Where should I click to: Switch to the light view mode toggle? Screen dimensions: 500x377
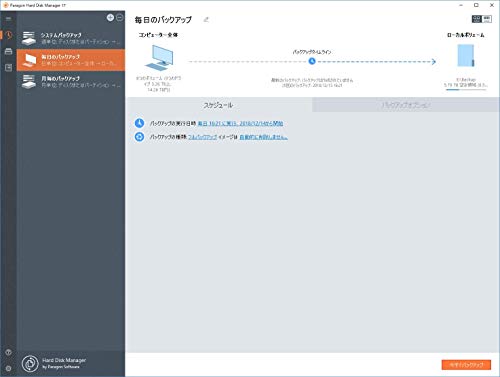click(x=487, y=19)
